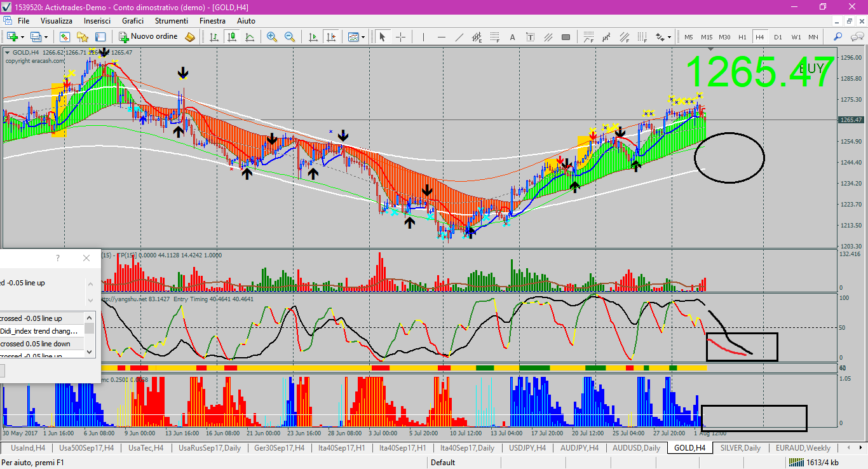This screenshot has width=868, height=469.
Task: Open the chat bubbles icon
Action: click(x=857, y=37)
